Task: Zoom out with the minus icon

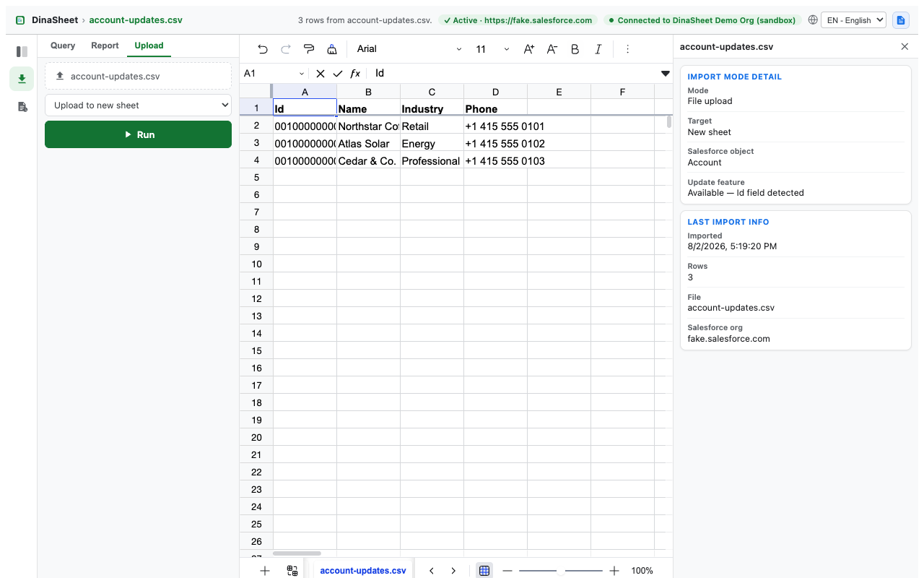Action: [507, 570]
